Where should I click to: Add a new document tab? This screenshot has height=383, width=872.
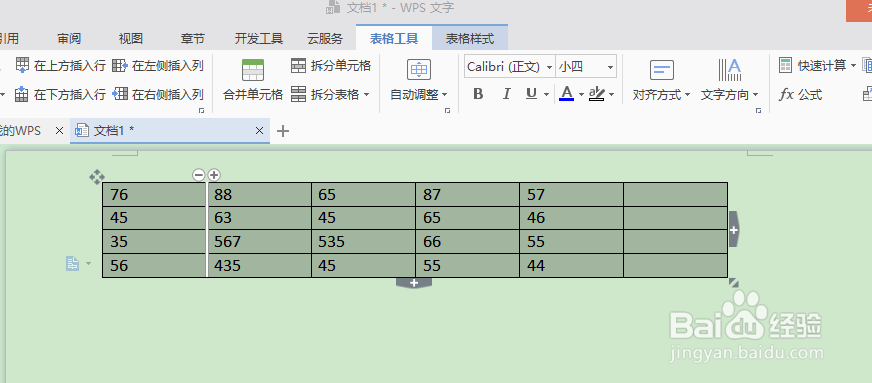(x=283, y=131)
